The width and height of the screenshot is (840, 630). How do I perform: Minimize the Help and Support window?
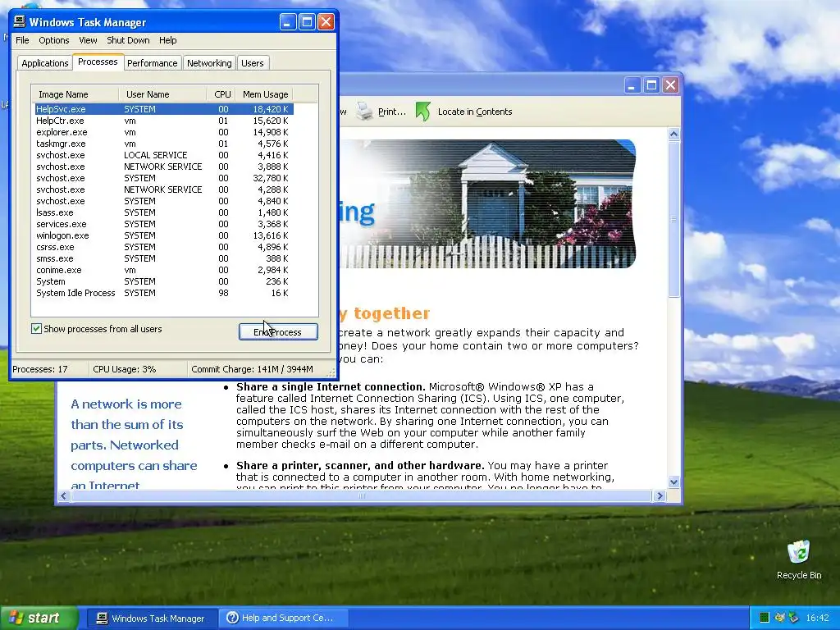[x=632, y=85]
